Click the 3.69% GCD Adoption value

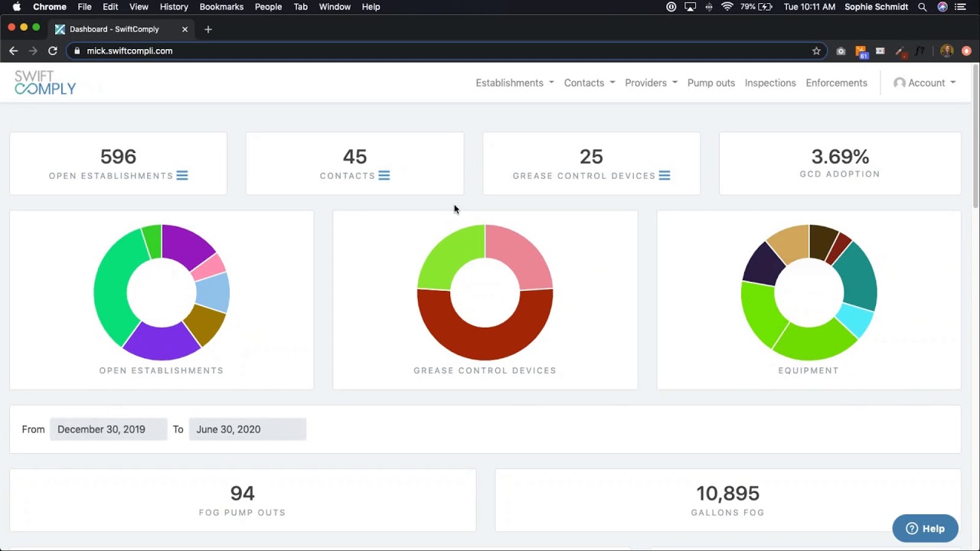click(840, 156)
